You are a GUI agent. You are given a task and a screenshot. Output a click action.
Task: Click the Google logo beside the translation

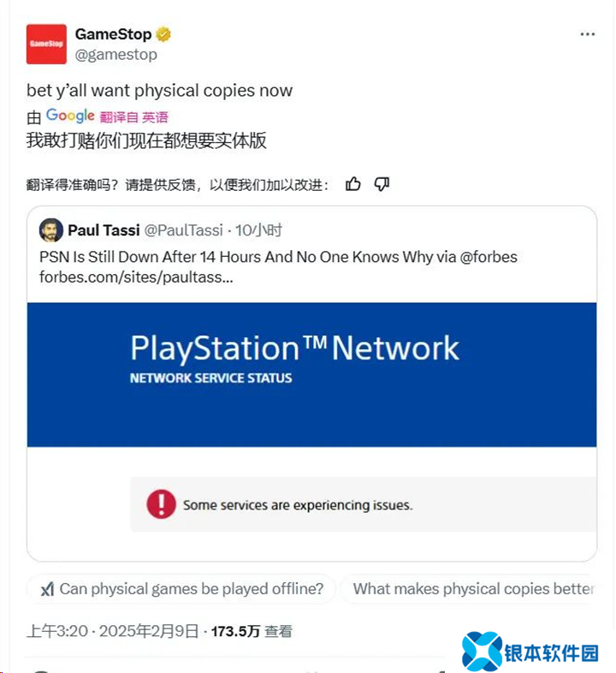[x=70, y=116]
